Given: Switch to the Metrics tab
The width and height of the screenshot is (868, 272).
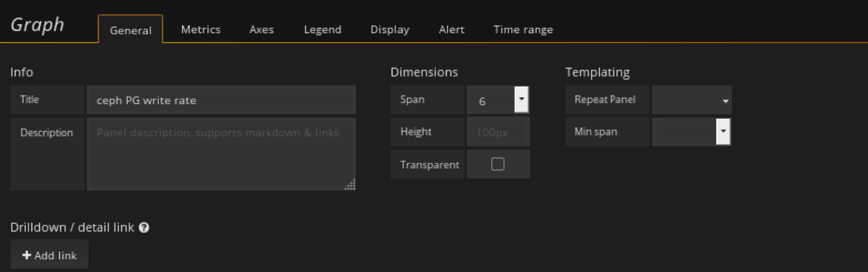Looking at the screenshot, I should coord(200,29).
